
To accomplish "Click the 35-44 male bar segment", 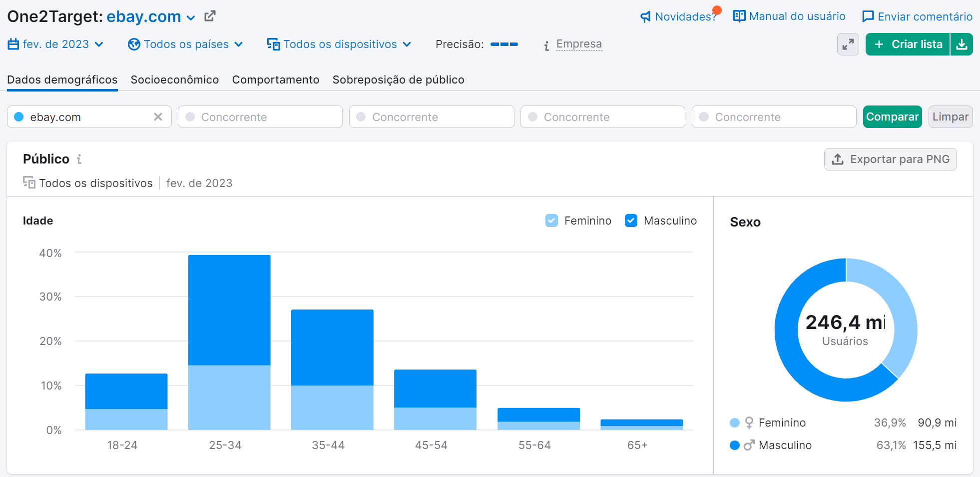I will click(332, 347).
